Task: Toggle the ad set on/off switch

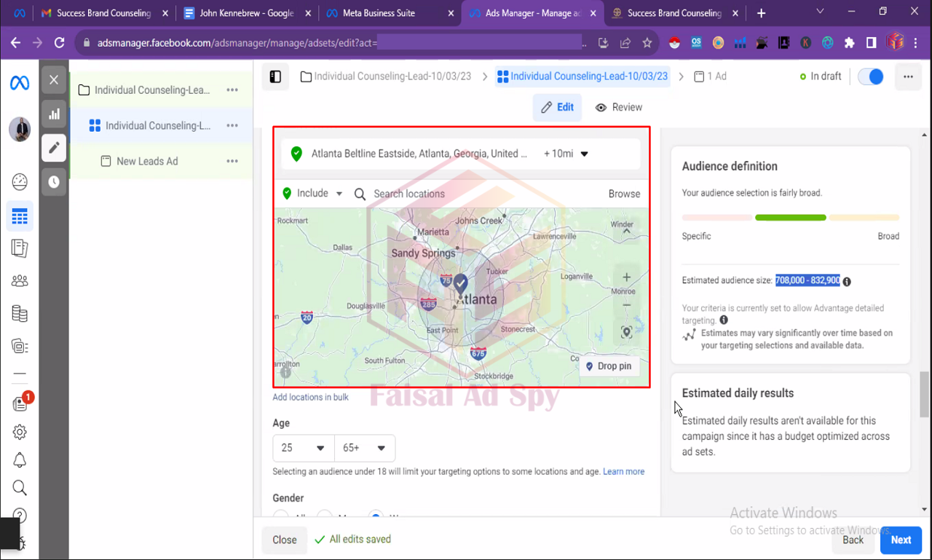Action: 871,76
